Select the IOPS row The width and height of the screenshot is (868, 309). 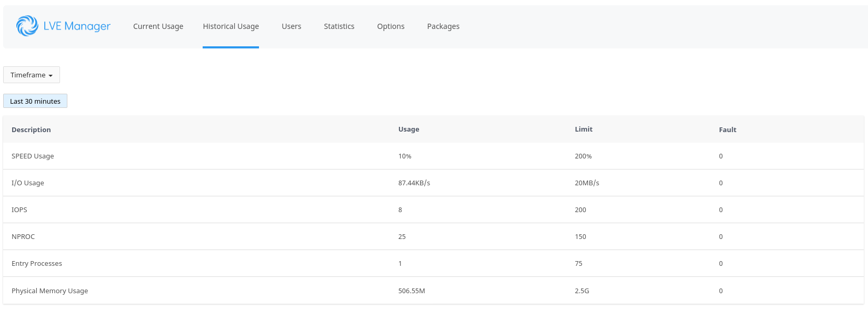[433, 210]
